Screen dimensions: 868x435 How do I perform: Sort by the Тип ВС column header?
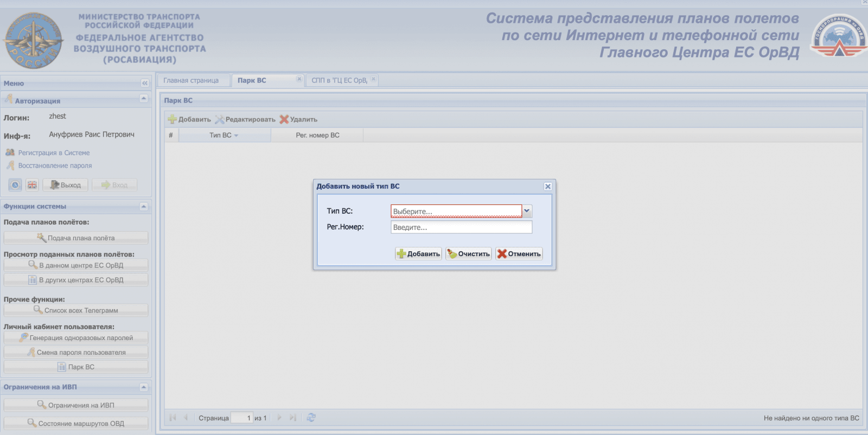pyautogui.click(x=224, y=135)
